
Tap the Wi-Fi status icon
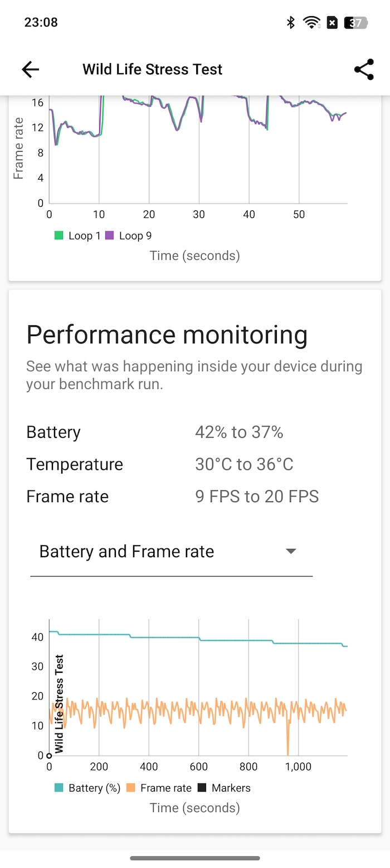pyautogui.click(x=311, y=23)
